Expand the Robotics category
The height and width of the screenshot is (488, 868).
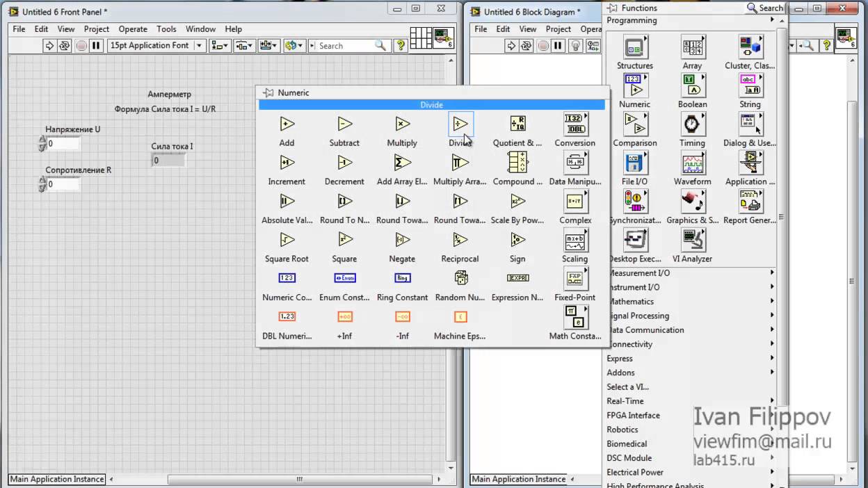coord(691,430)
